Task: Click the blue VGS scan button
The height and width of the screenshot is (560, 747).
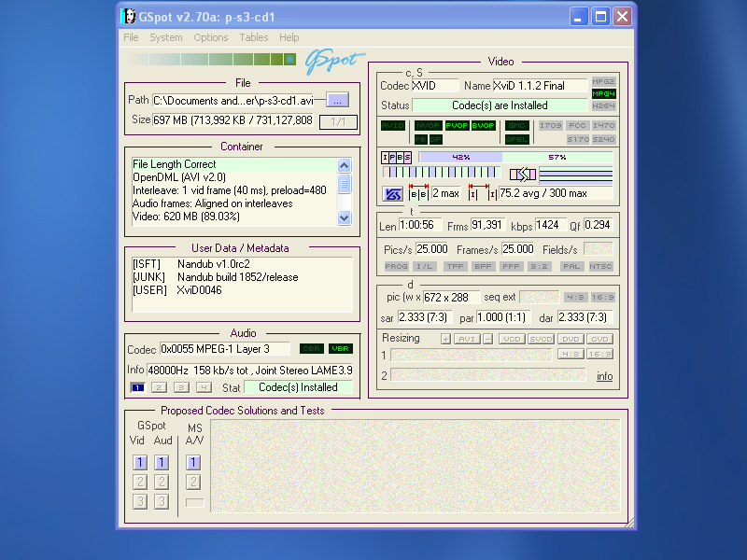Action: (392, 194)
